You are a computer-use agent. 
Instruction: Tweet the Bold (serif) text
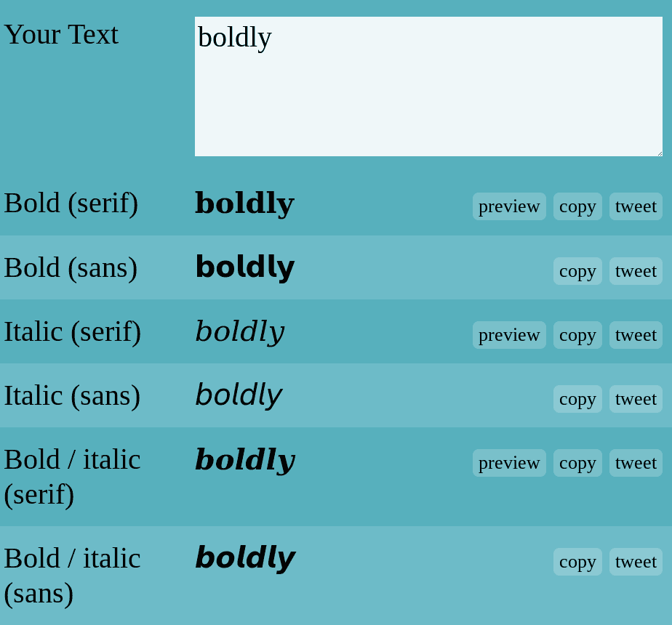click(x=636, y=206)
